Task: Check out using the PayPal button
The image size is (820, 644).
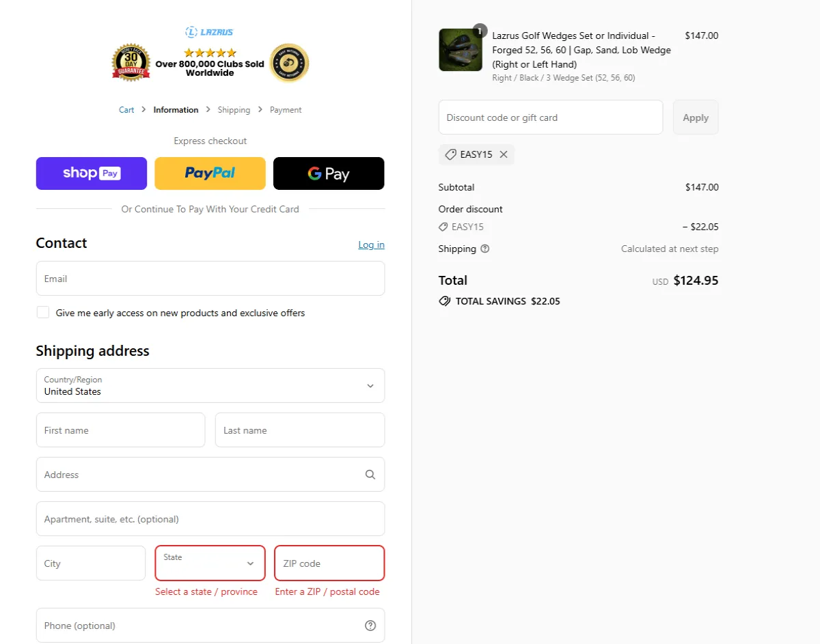Action: coord(210,173)
